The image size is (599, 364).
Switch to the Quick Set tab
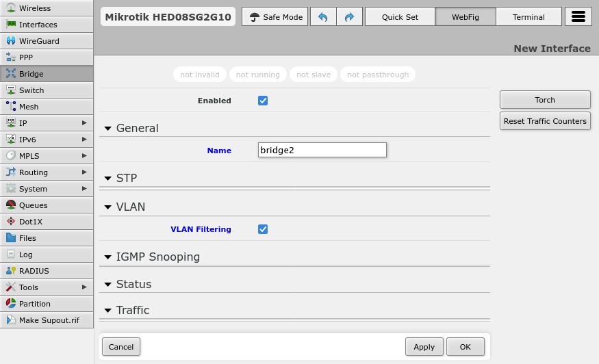tap(400, 17)
